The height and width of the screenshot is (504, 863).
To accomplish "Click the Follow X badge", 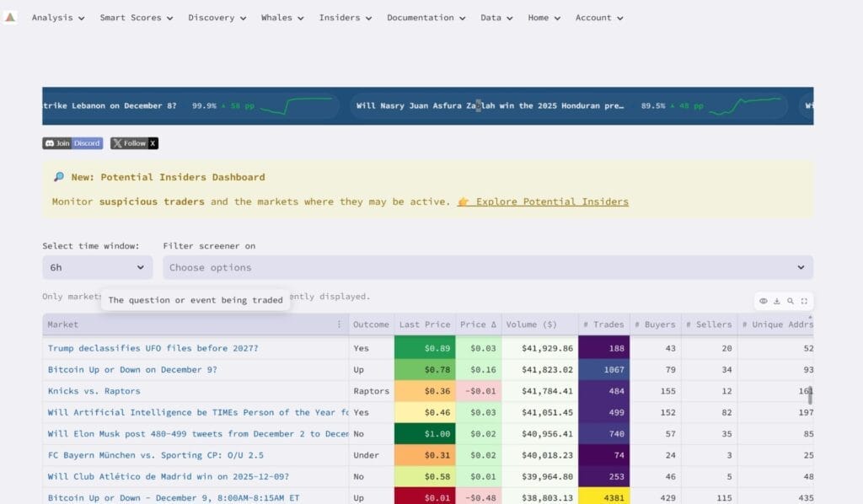I will pyautogui.click(x=134, y=143).
